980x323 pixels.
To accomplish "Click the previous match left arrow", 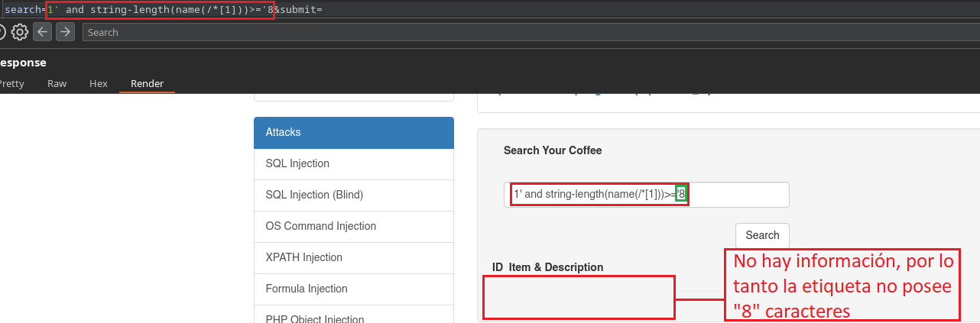I will pyautogui.click(x=43, y=32).
